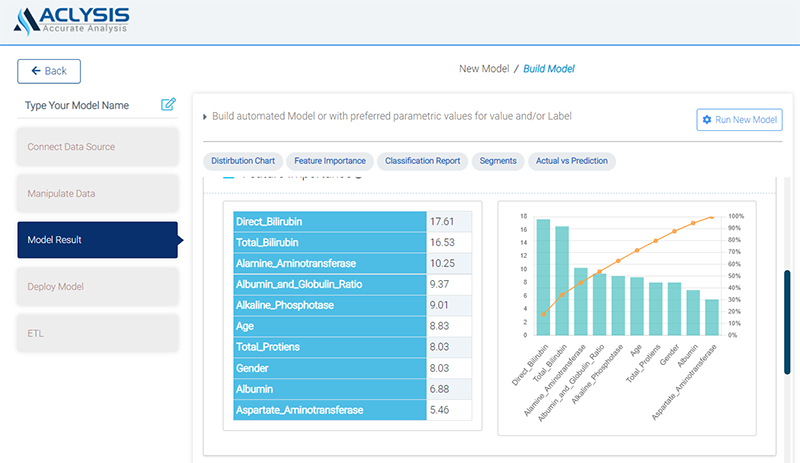Select the Segments tab
The width and height of the screenshot is (800, 463).
coord(498,160)
